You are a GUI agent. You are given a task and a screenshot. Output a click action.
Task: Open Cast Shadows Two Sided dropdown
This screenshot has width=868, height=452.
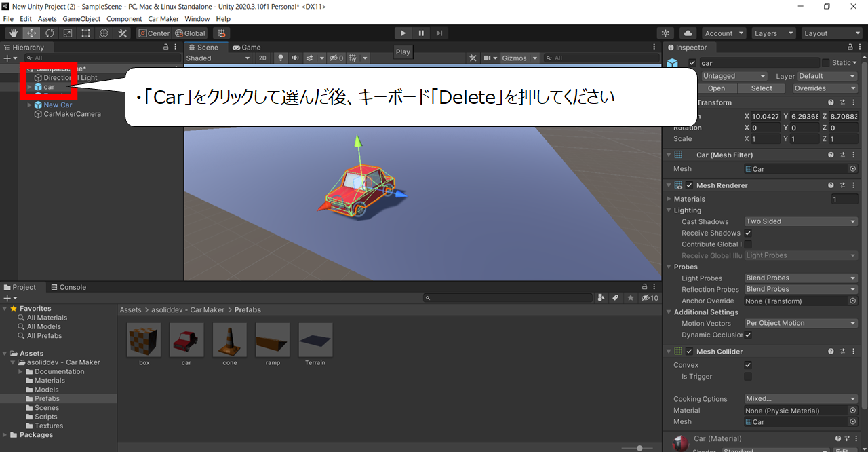point(801,221)
